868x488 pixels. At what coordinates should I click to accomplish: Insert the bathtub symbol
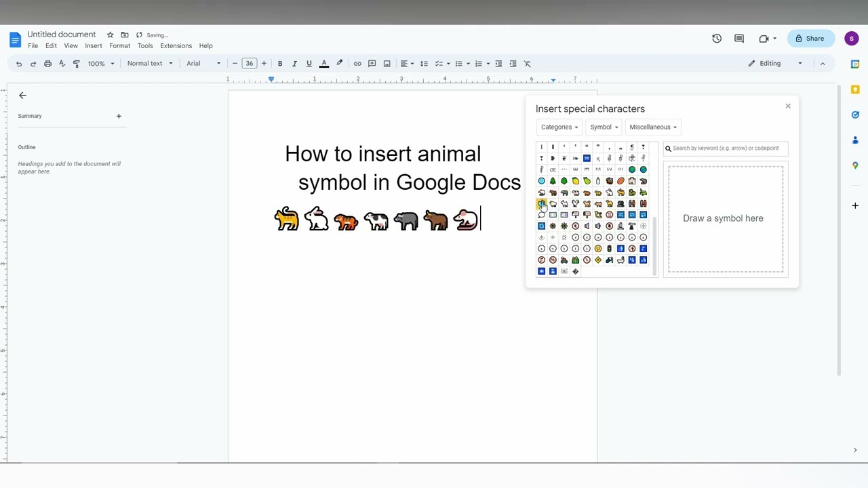620,260
